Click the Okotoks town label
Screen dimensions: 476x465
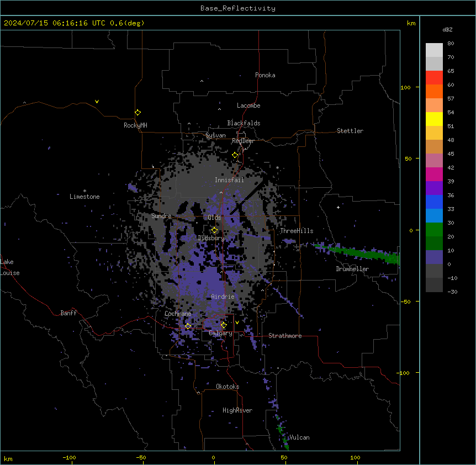(228, 387)
